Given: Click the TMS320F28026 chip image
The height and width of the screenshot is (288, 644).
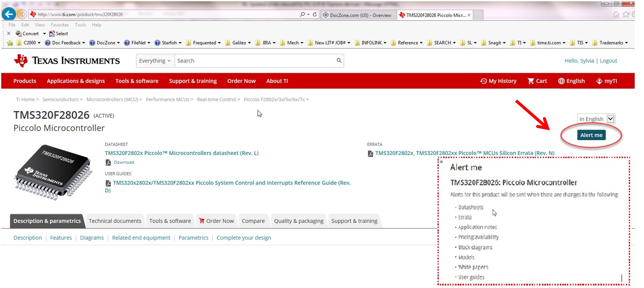Looking at the screenshot, I should (52, 172).
